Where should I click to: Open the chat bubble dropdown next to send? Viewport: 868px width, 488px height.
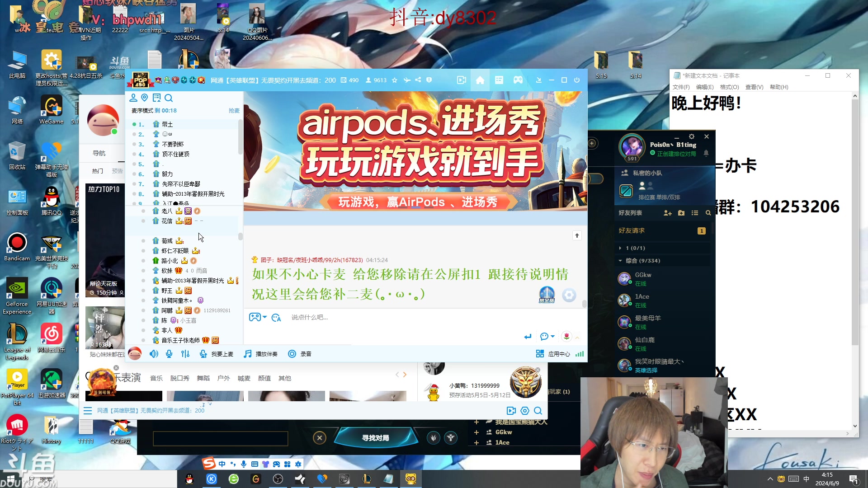(547, 337)
